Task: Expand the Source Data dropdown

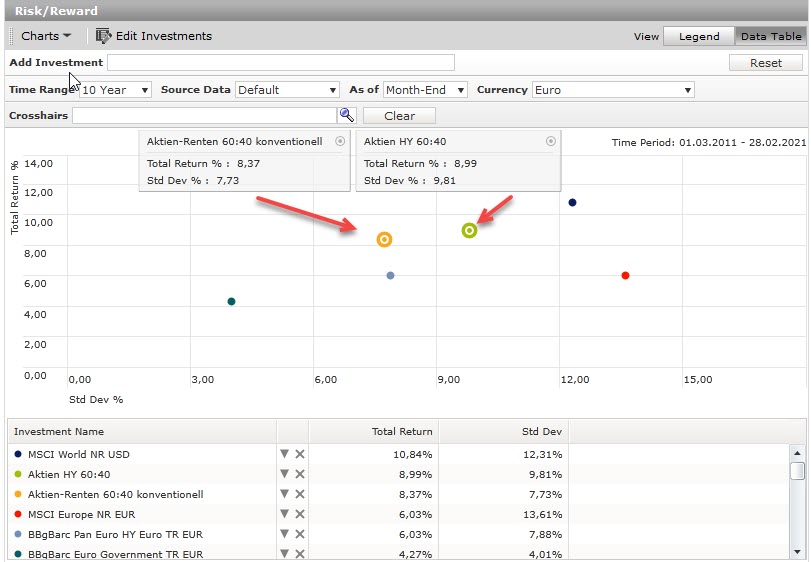Action: tap(286, 90)
